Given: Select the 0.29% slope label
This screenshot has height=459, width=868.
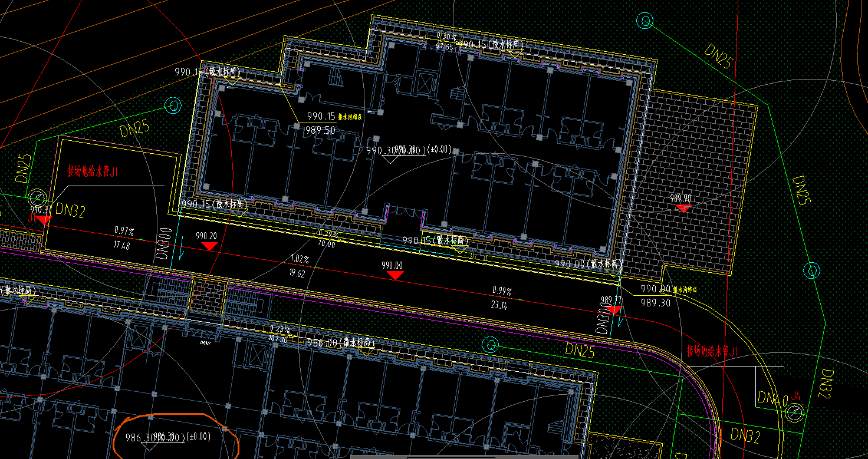Looking at the screenshot, I should point(328,234).
